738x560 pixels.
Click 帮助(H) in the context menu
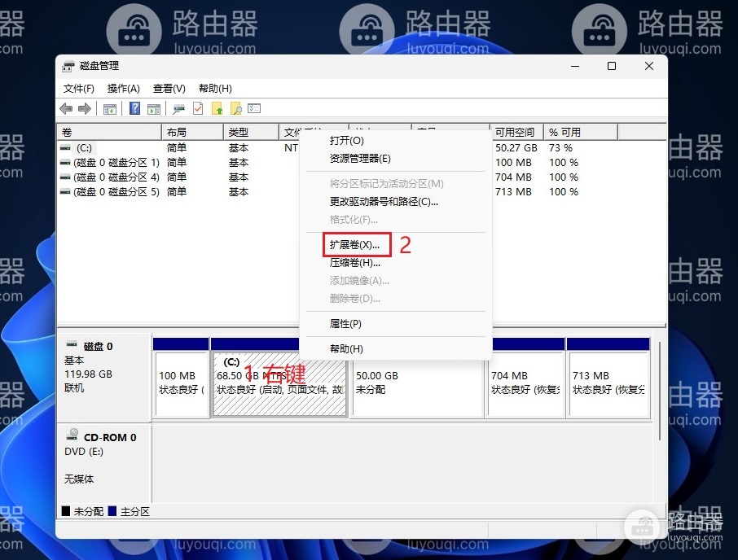click(395, 349)
